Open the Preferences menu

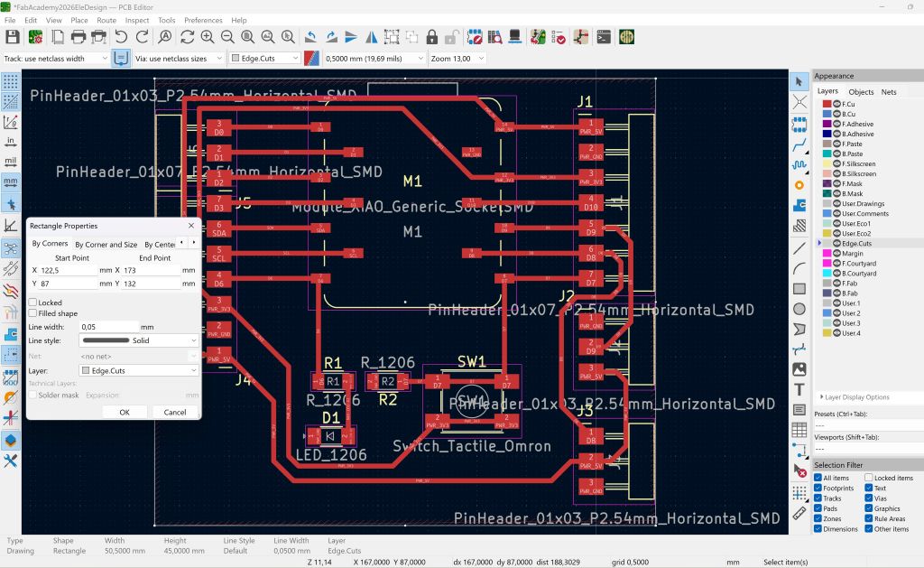(203, 20)
